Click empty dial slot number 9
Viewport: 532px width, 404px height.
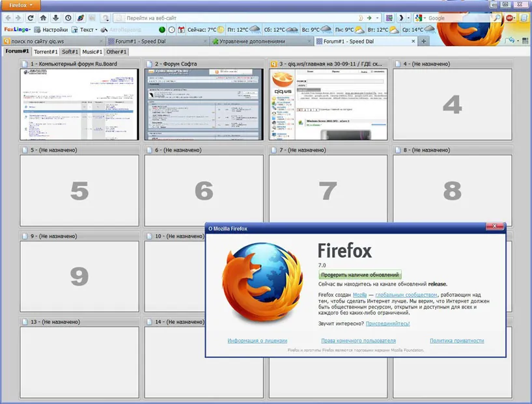click(79, 276)
